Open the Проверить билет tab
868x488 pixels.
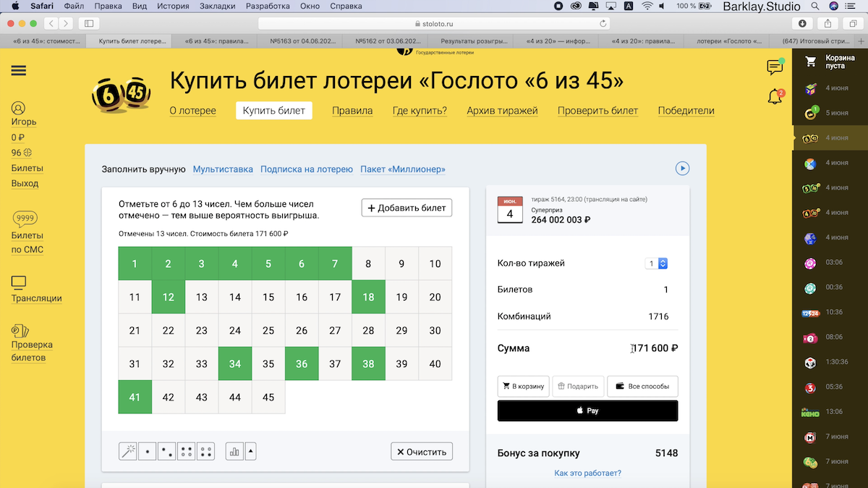click(597, 111)
